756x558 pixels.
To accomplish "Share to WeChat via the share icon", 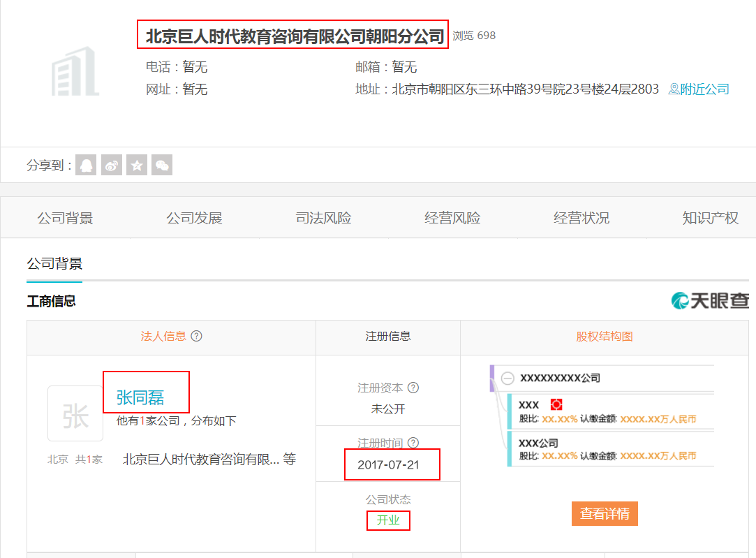I will point(162,165).
